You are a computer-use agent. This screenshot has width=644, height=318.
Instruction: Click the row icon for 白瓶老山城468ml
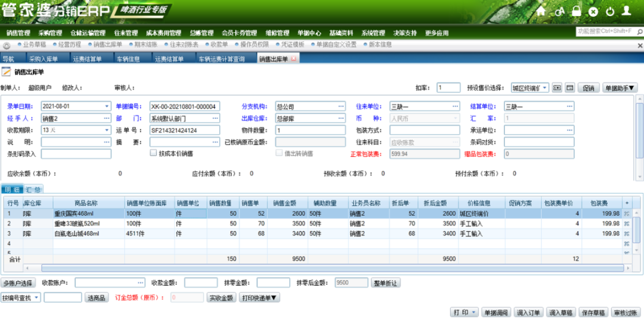tap(627, 234)
